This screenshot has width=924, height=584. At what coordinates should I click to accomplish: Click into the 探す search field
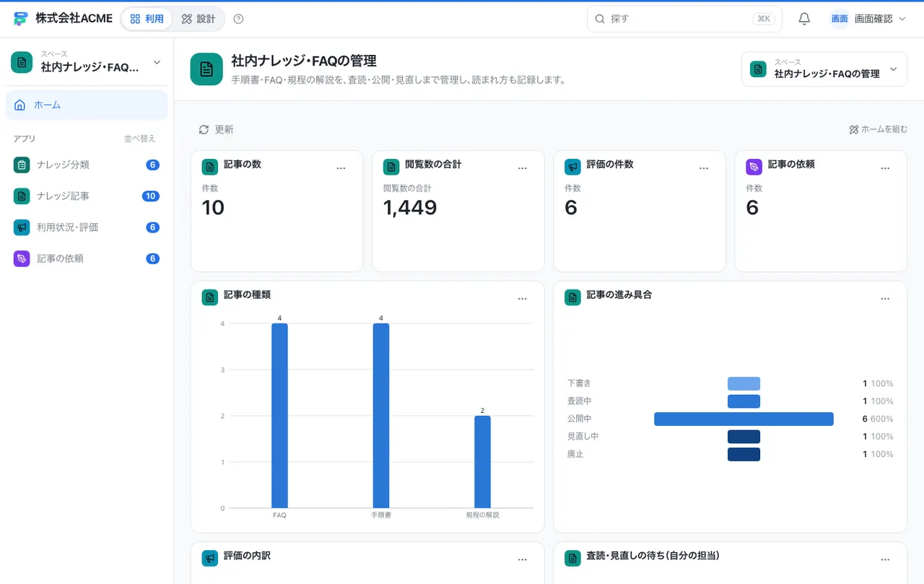click(x=684, y=19)
